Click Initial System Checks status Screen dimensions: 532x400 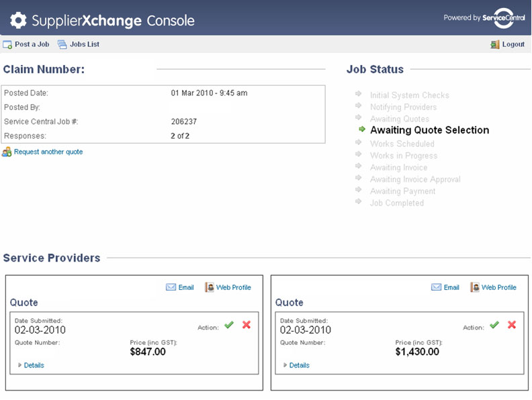coord(410,95)
